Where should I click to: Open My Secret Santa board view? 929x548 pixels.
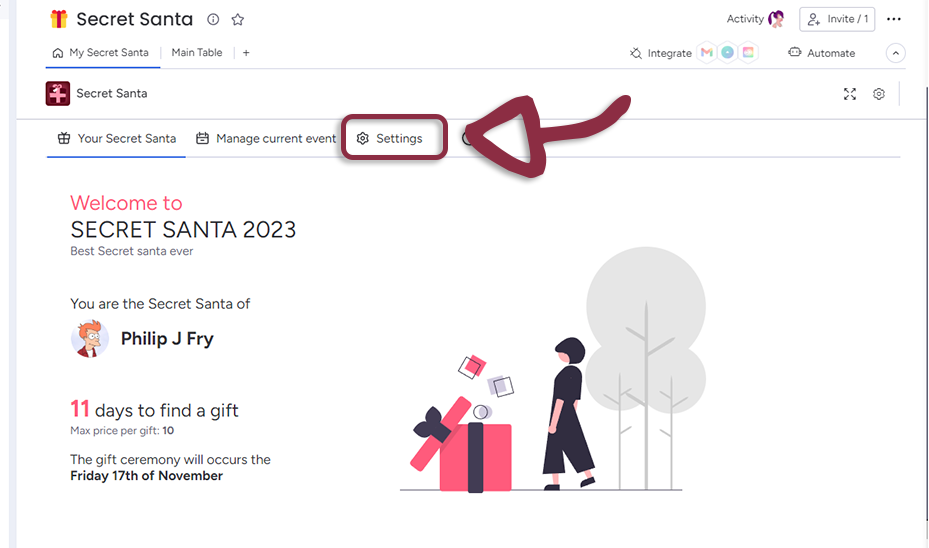pyautogui.click(x=100, y=53)
